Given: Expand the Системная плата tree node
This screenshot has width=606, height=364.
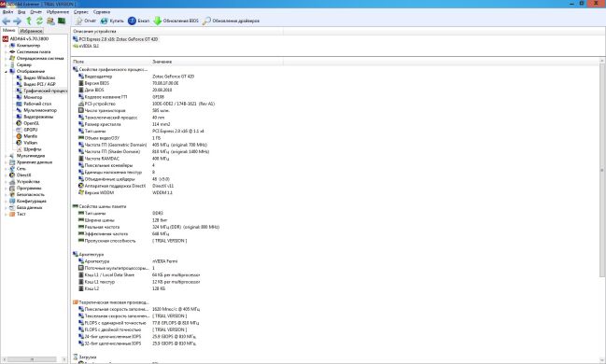Looking at the screenshot, I should 6,51.
